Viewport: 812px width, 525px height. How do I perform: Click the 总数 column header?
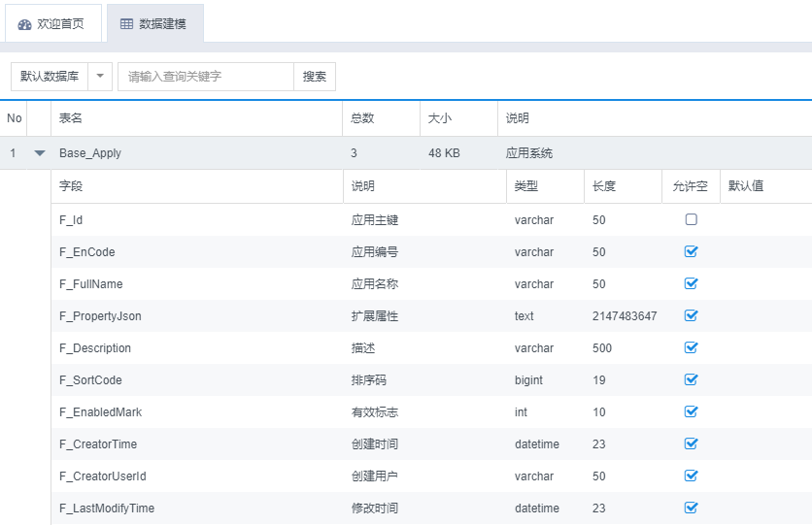(x=381, y=118)
